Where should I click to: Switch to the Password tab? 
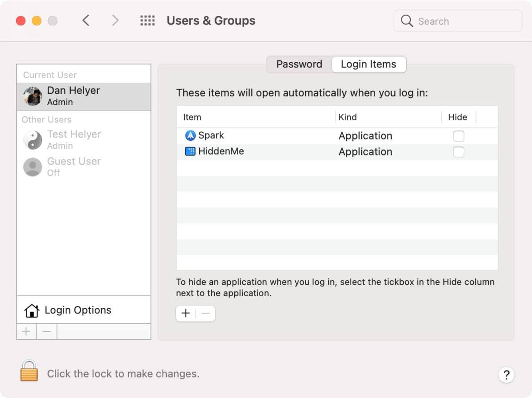pyautogui.click(x=299, y=64)
